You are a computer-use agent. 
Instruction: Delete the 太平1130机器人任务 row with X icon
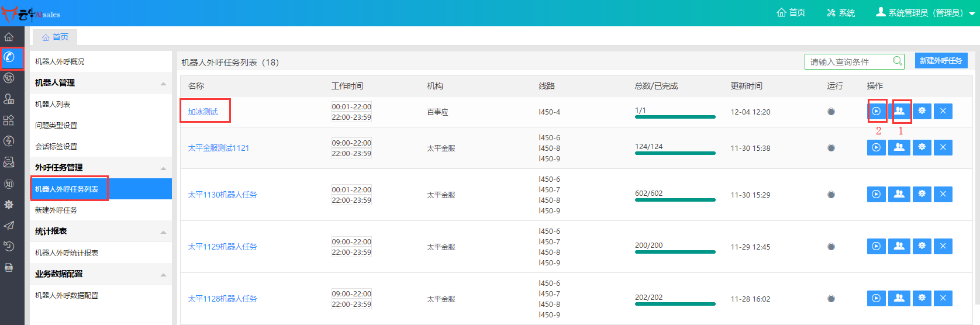(x=943, y=195)
